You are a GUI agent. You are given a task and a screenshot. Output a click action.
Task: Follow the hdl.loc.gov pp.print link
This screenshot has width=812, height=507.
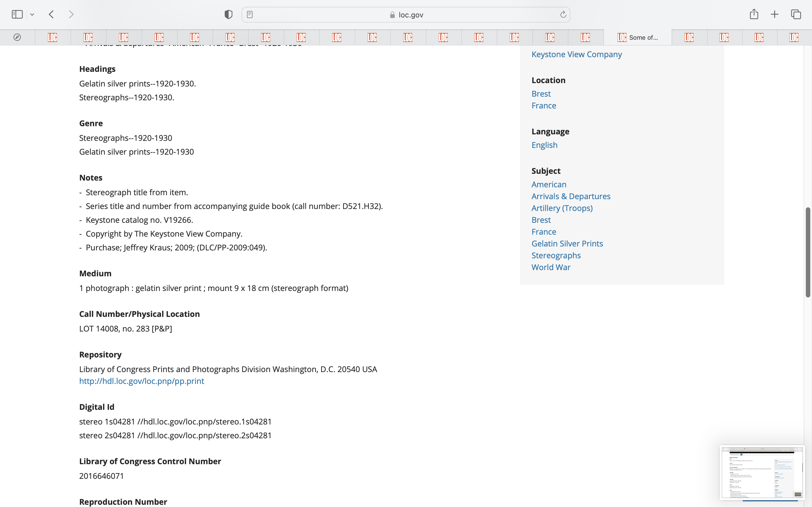[x=141, y=381]
